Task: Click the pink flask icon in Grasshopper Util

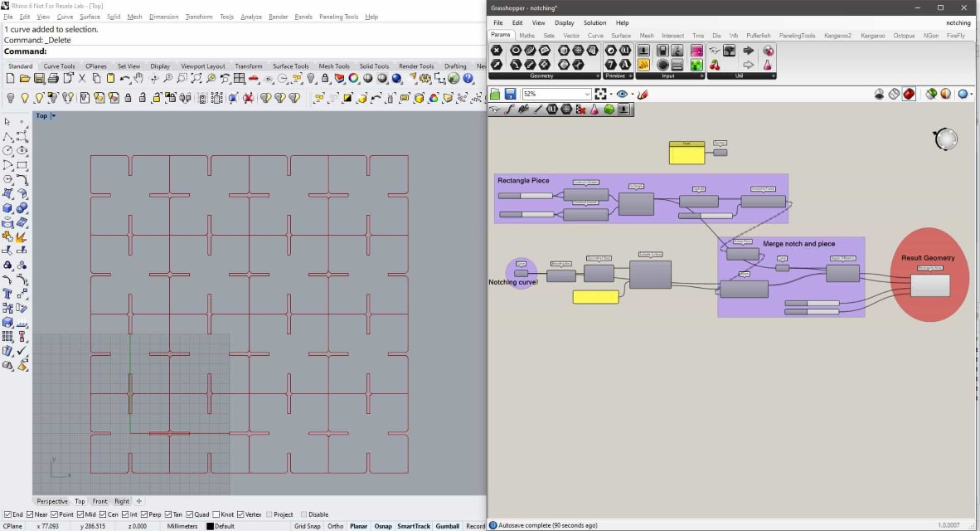Action: tap(768, 65)
